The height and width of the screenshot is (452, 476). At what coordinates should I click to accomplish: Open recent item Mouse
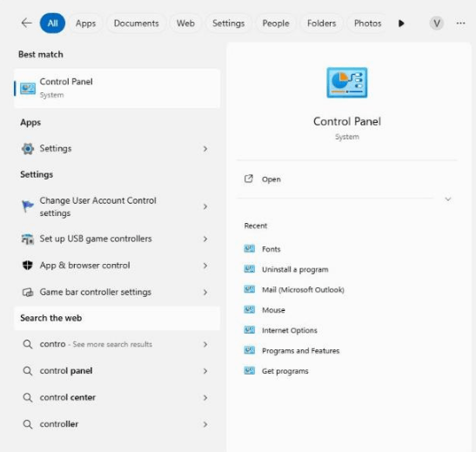click(273, 310)
